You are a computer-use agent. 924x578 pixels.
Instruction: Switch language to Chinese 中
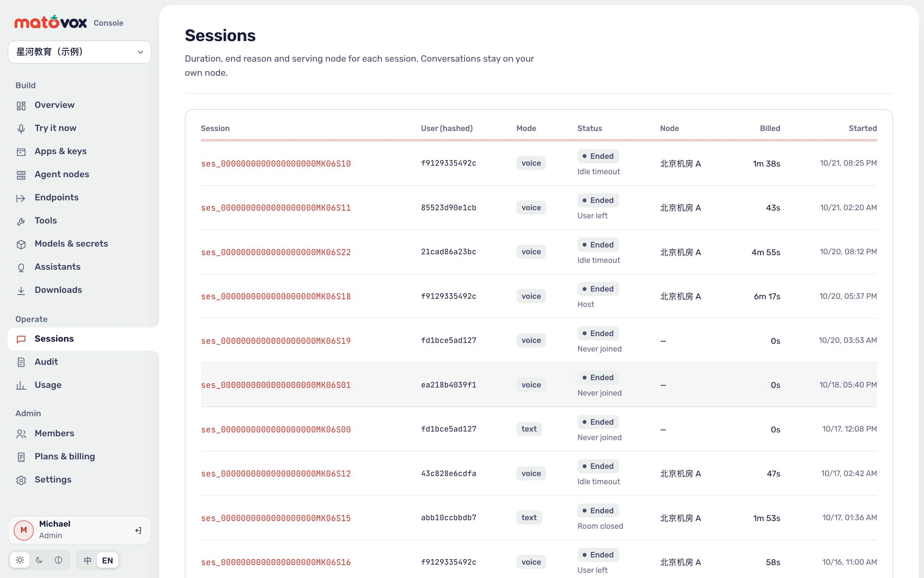(88, 560)
